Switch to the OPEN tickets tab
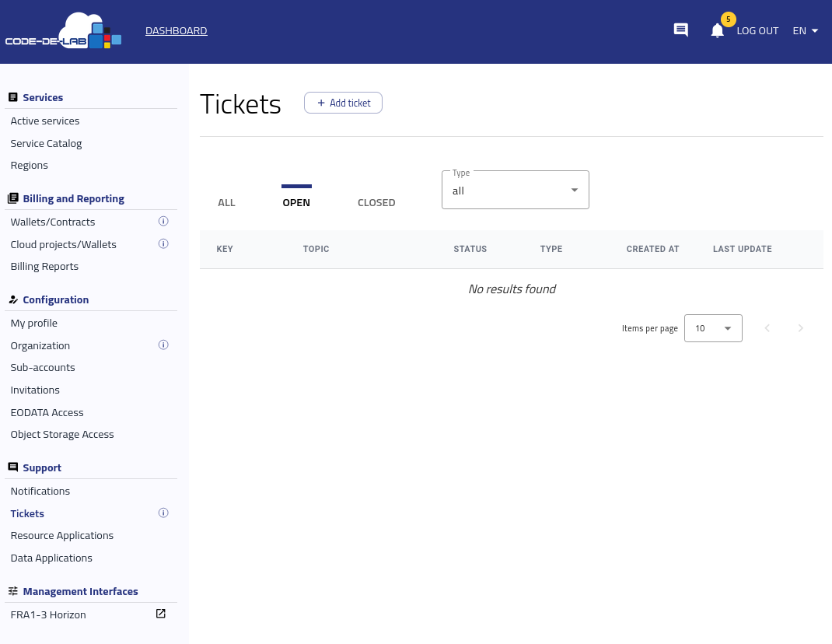The width and height of the screenshot is (832, 644). 296,203
